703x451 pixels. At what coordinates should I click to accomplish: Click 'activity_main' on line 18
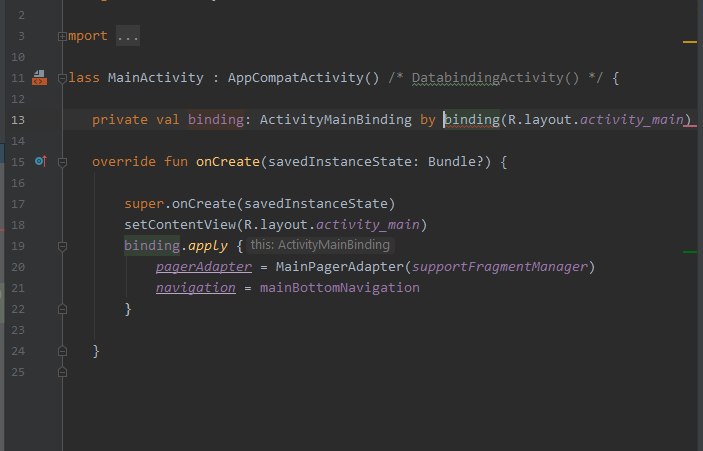click(368, 225)
